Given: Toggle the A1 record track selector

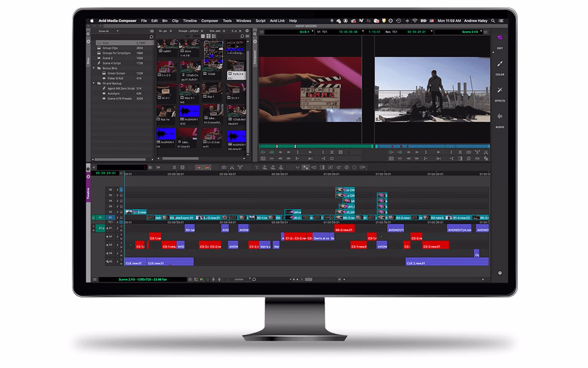Looking at the screenshot, I should click(x=110, y=228).
